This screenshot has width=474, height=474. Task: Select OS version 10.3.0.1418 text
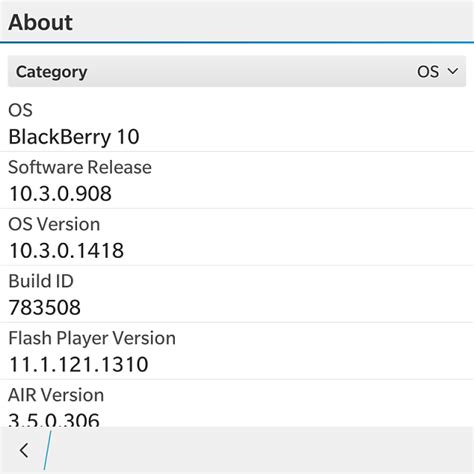click(x=66, y=250)
